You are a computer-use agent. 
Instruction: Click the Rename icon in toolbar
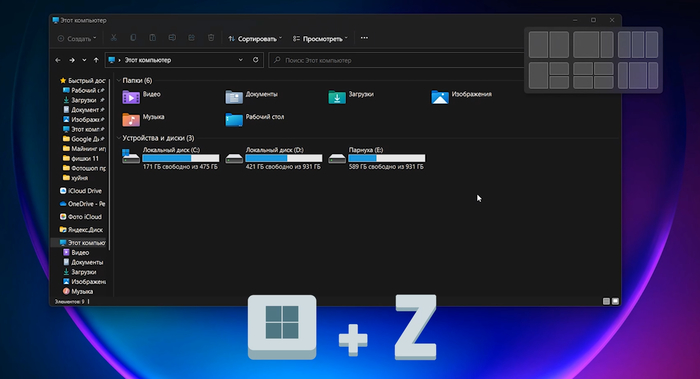[x=172, y=38]
